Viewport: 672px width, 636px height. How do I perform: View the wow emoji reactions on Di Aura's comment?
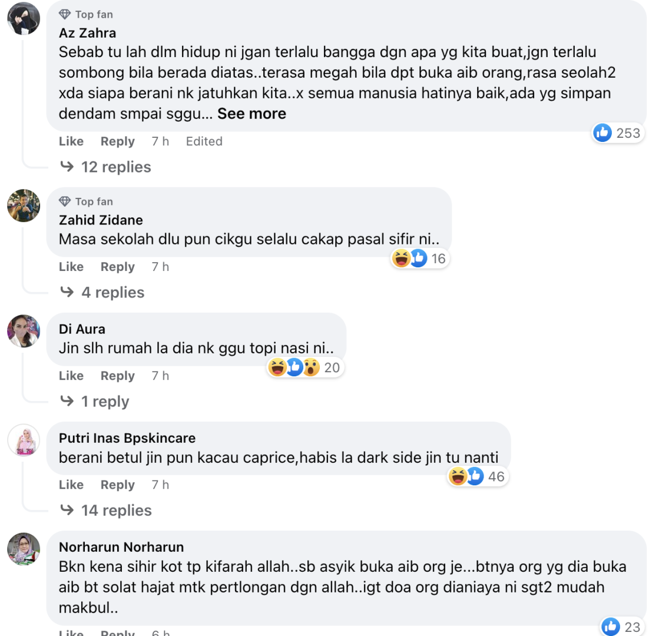coord(312,367)
